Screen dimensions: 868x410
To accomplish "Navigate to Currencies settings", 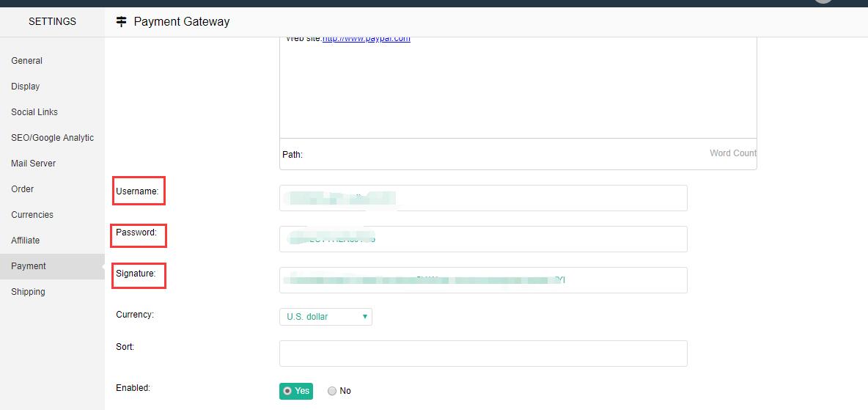I will point(32,215).
